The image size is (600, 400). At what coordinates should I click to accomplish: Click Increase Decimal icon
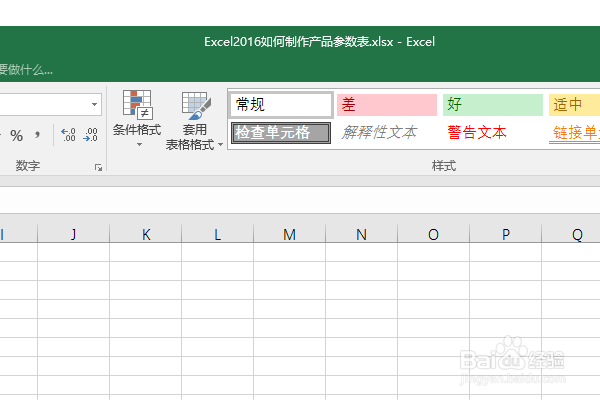[x=68, y=135]
